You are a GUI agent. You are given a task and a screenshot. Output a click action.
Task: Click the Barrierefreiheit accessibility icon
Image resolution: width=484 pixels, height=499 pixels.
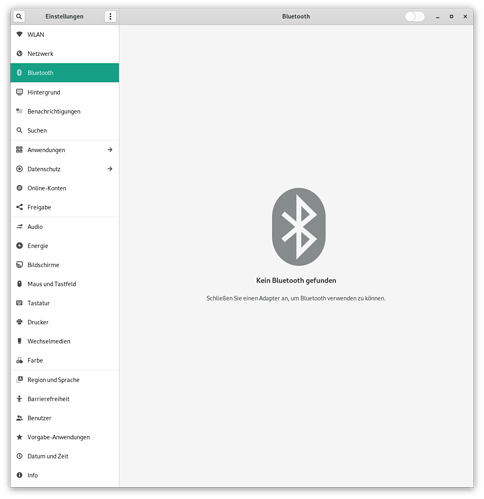click(x=19, y=399)
